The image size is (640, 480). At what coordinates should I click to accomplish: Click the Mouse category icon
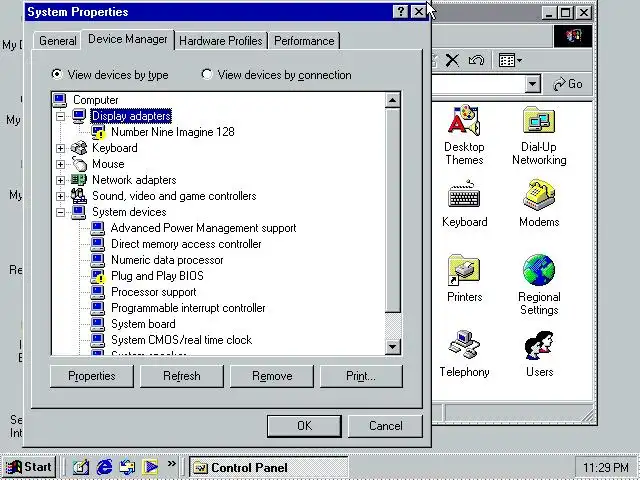(x=79, y=164)
